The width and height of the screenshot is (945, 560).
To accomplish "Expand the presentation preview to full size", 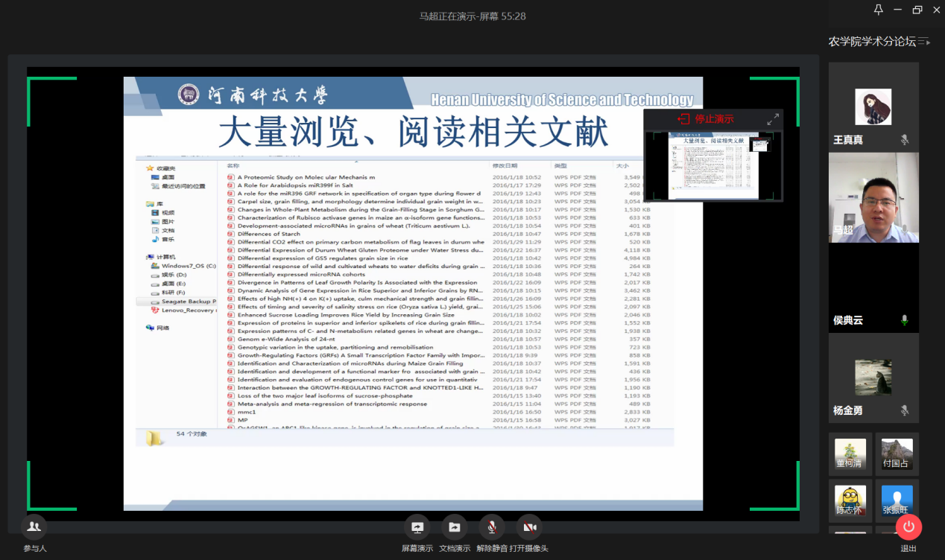I will pos(773,118).
